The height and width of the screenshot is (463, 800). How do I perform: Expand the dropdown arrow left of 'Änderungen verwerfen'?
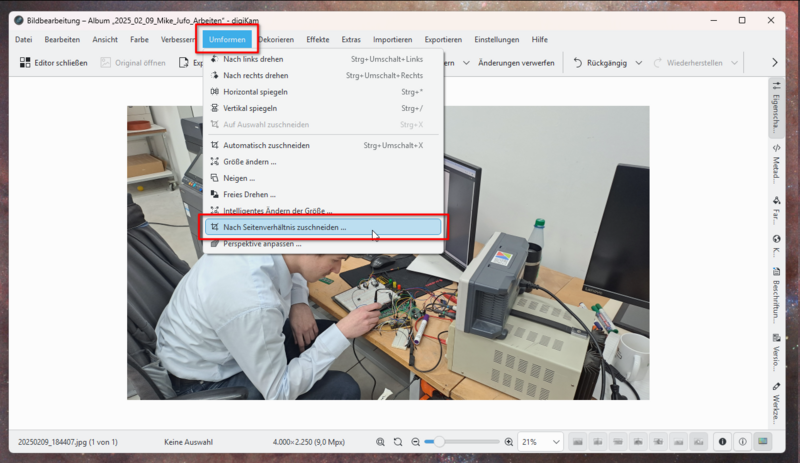click(466, 63)
